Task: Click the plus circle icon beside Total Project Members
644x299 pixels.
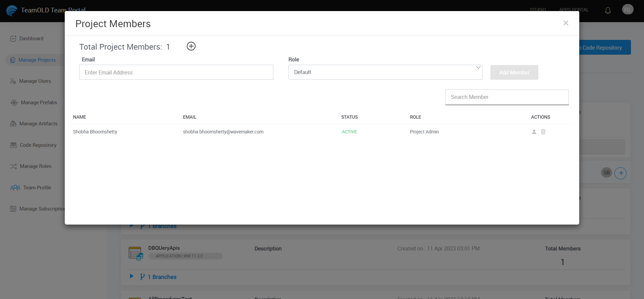Action: pos(191,46)
